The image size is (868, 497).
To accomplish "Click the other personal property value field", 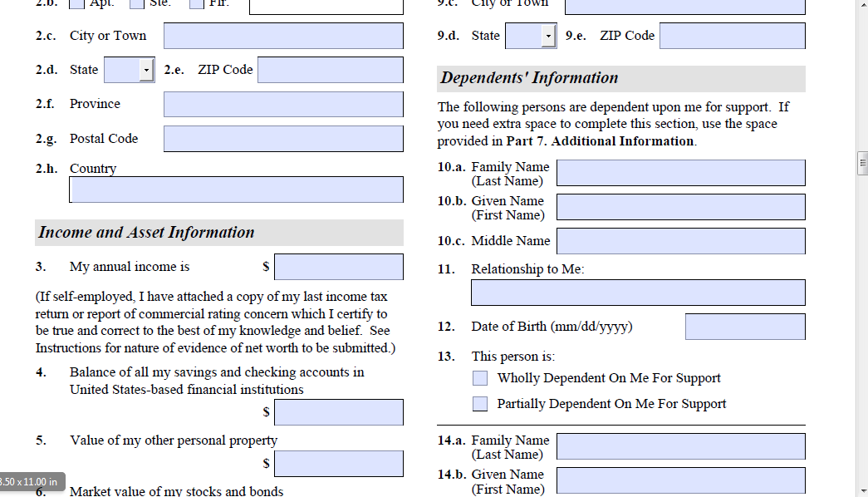I will [339, 464].
